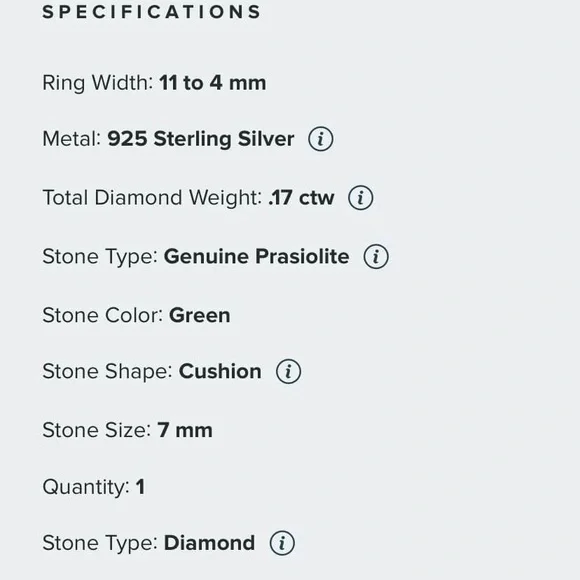Click the Cushion stone shape value
580x580 pixels.
tap(220, 371)
